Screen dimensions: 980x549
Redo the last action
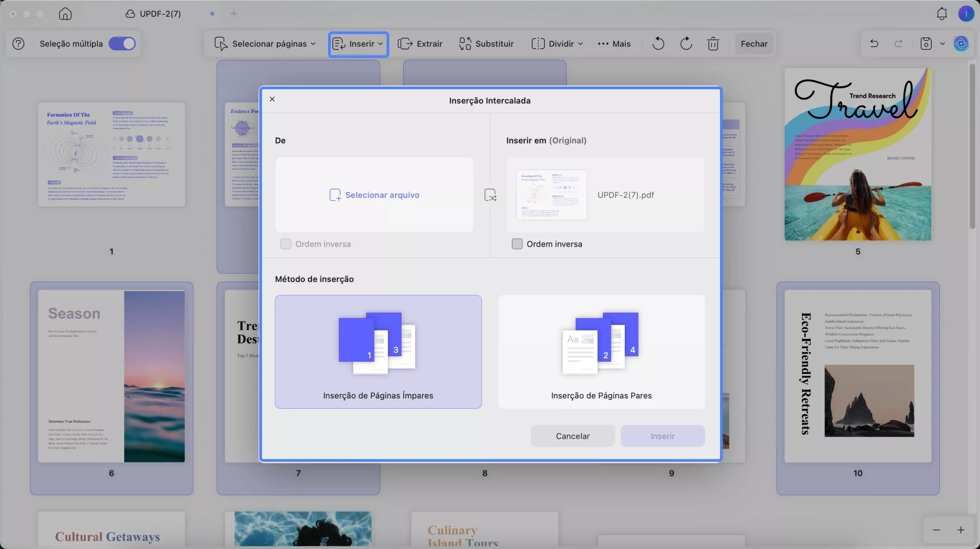coord(898,44)
